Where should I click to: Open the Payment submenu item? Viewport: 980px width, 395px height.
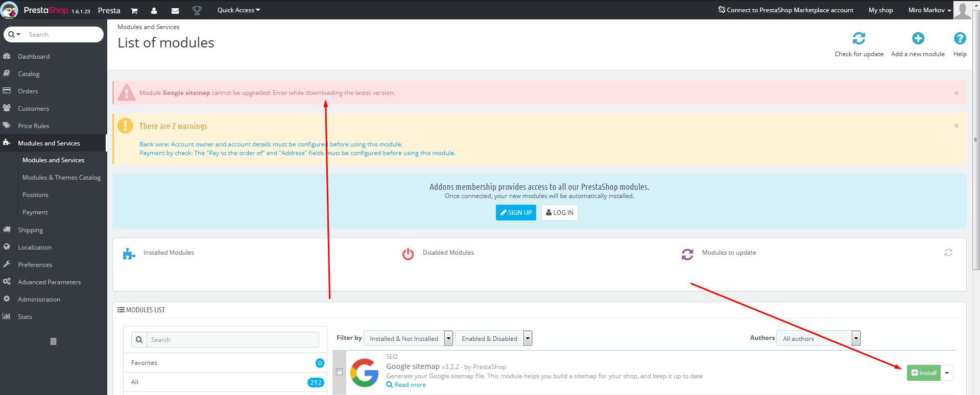point(35,212)
